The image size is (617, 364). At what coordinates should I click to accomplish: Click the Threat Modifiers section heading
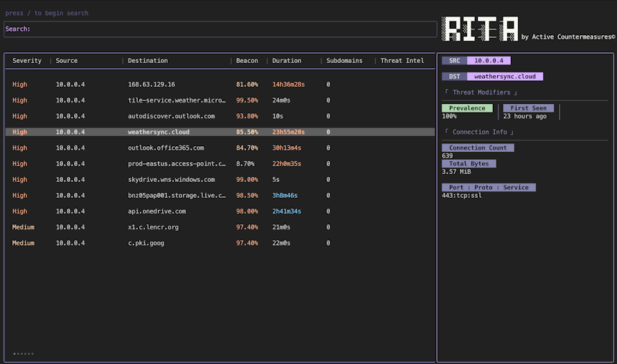[x=481, y=92]
